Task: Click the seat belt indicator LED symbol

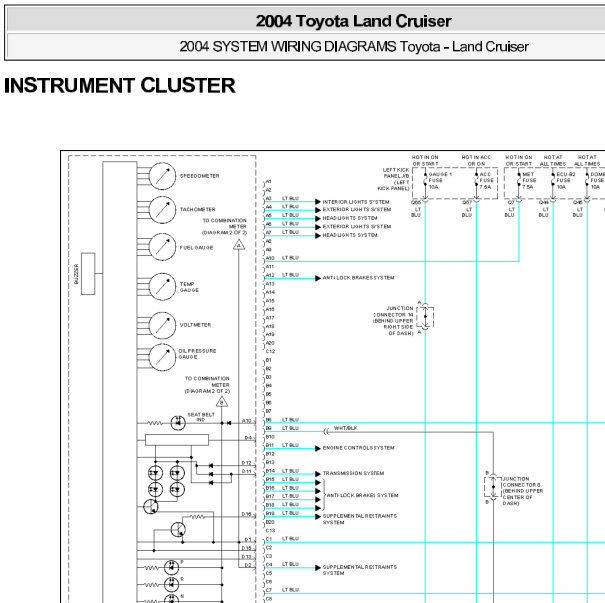Action: [x=178, y=423]
